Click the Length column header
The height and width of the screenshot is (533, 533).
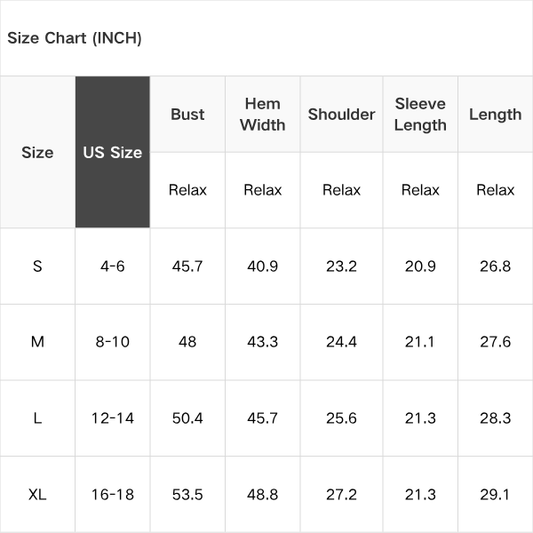tap(496, 114)
